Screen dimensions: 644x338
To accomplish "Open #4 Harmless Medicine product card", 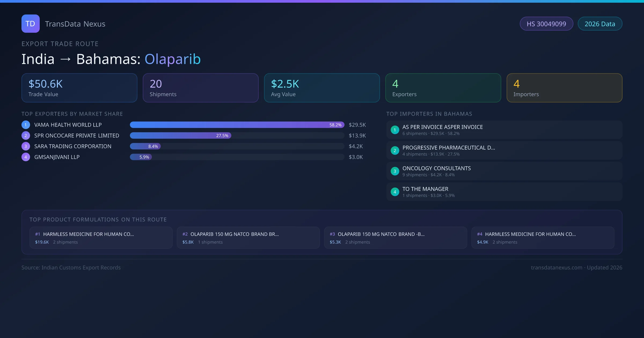I will tap(543, 238).
